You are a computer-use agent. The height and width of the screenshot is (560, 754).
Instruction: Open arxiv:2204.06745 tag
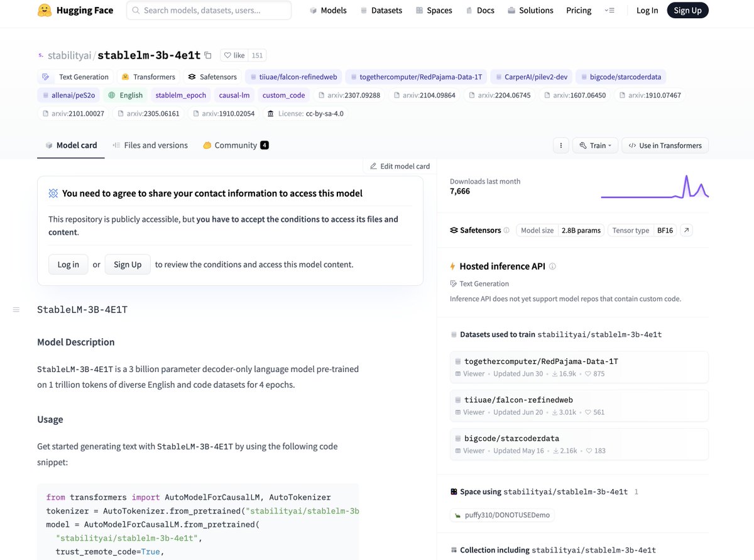(500, 95)
